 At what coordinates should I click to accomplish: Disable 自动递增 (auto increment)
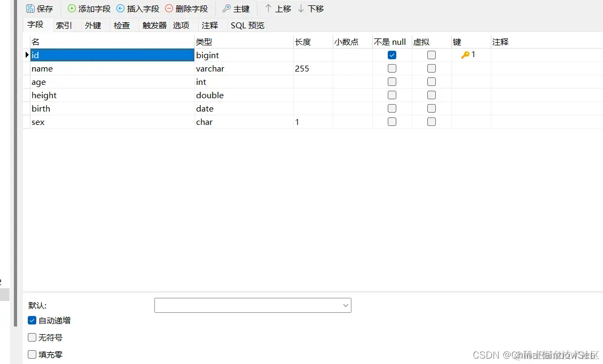click(x=32, y=320)
